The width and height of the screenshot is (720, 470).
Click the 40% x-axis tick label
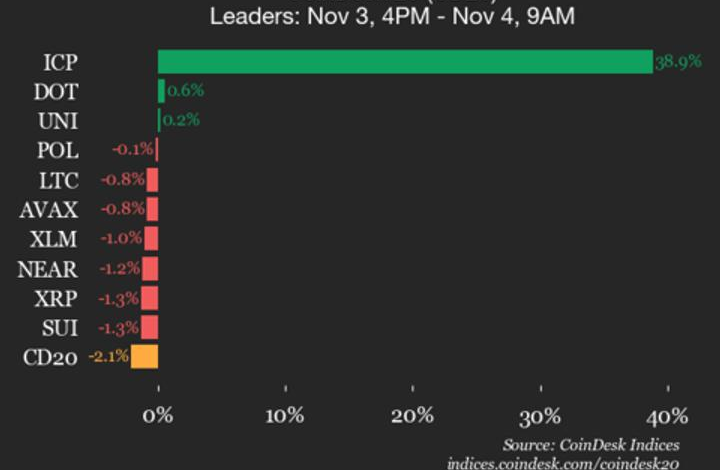(x=668, y=416)
